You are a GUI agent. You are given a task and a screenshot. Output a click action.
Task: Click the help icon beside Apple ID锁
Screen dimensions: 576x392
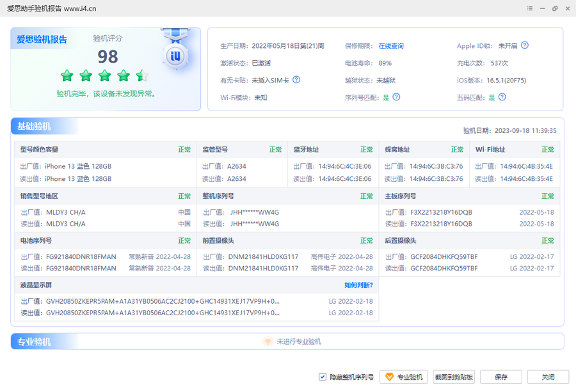coord(525,45)
